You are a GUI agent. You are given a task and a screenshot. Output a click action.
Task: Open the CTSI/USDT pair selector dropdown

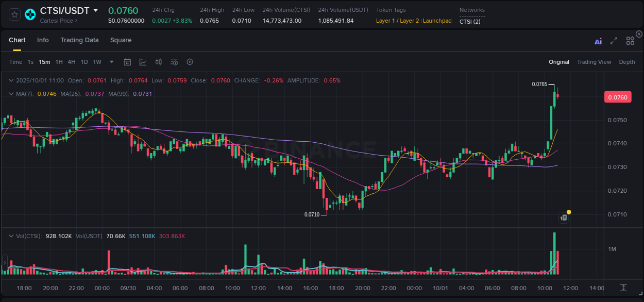coord(96,10)
